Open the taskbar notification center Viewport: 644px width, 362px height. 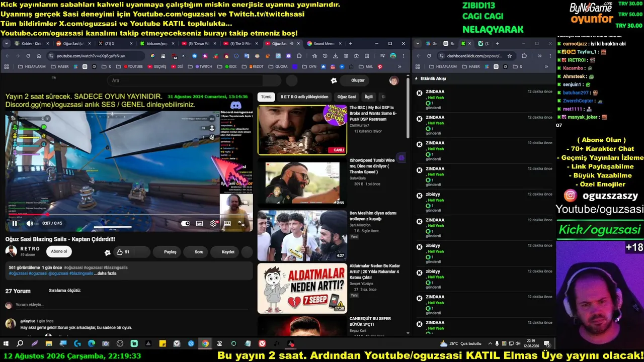tap(547, 344)
